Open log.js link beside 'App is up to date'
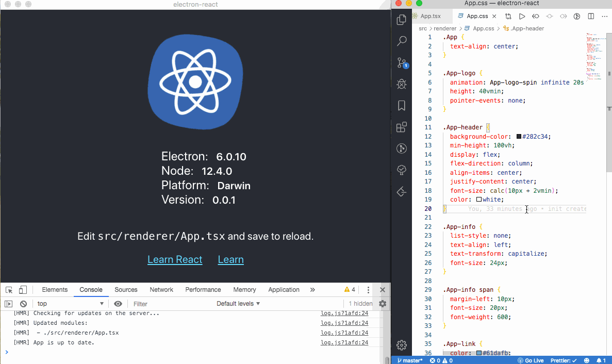 click(344, 342)
